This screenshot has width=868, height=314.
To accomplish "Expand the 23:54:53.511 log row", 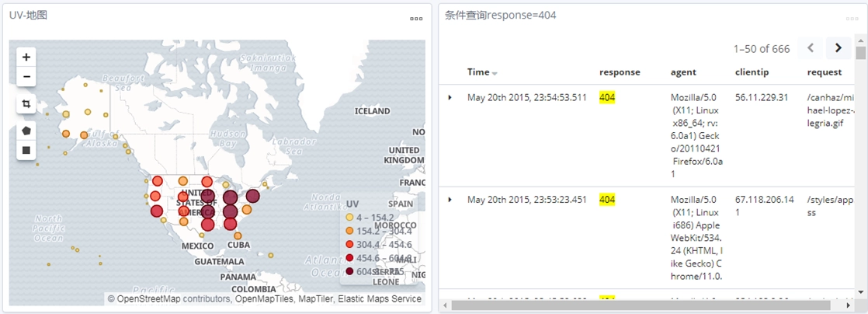I will point(450,97).
